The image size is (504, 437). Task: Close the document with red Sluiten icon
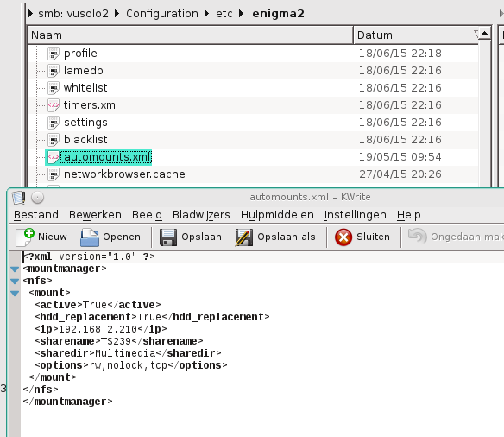click(x=343, y=237)
